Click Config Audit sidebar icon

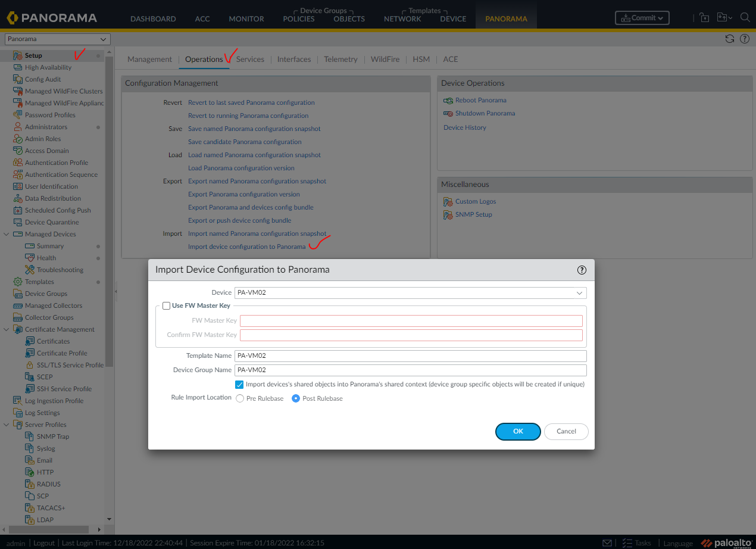pyautogui.click(x=18, y=79)
